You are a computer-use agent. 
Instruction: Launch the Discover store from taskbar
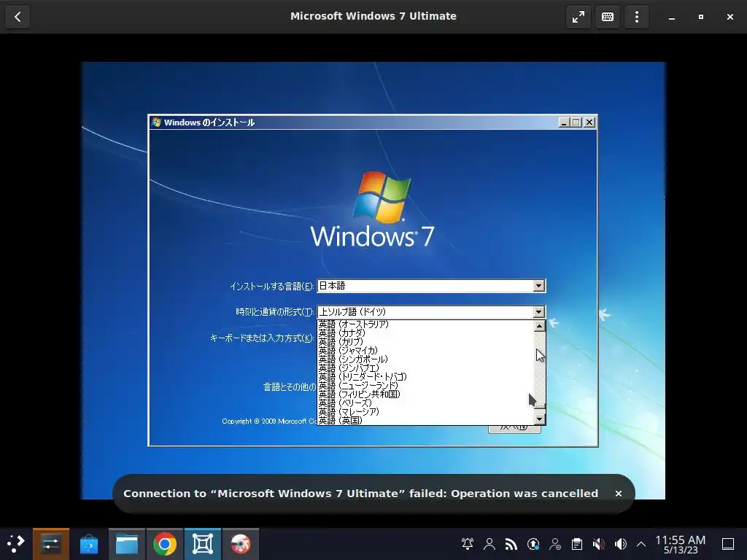[88, 544]
